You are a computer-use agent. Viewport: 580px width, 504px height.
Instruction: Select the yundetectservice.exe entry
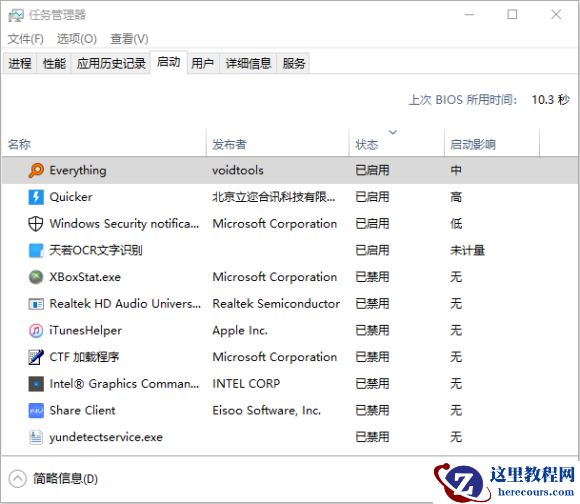[x=106, y=437]
